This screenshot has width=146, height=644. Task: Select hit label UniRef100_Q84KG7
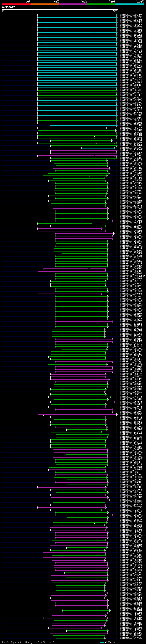click(131, 67)
